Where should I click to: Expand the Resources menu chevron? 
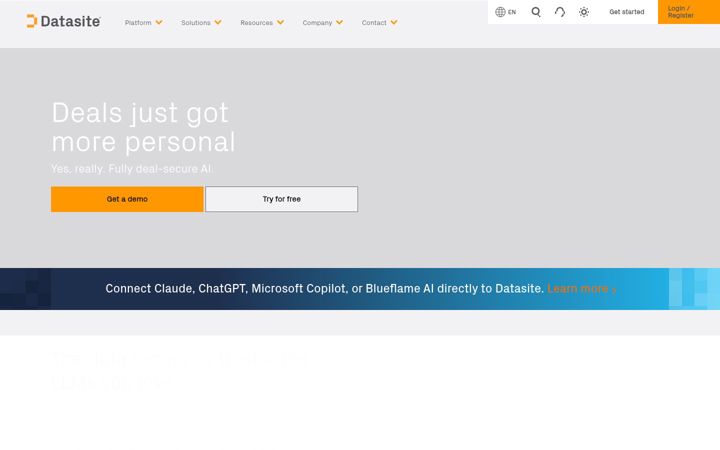[280, 22]
